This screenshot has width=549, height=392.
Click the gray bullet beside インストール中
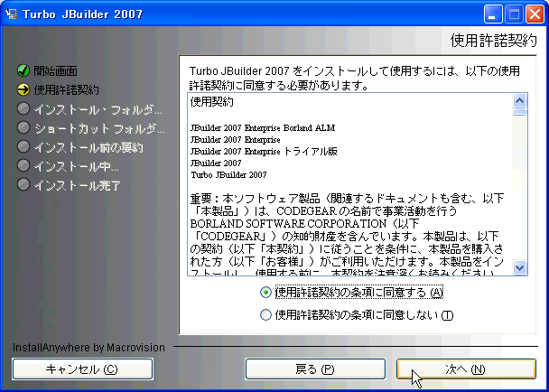point(23,165)
